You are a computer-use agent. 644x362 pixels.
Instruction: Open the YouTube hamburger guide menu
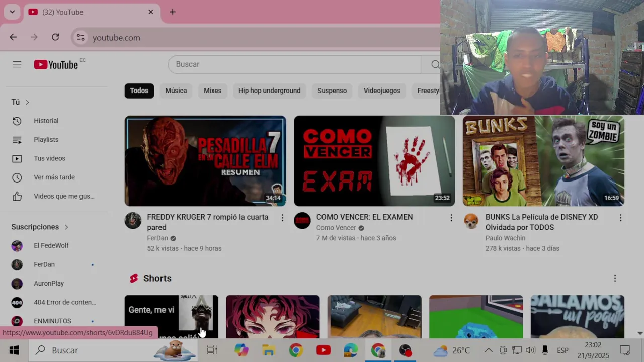click(17, 64)
